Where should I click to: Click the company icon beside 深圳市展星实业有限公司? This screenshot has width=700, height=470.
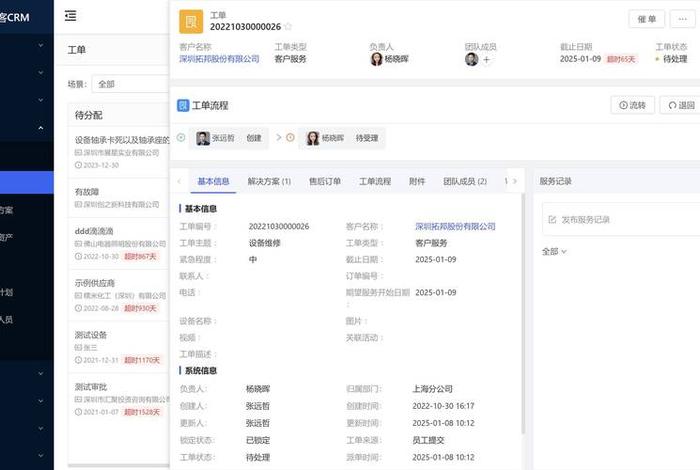tap(78, 153)
